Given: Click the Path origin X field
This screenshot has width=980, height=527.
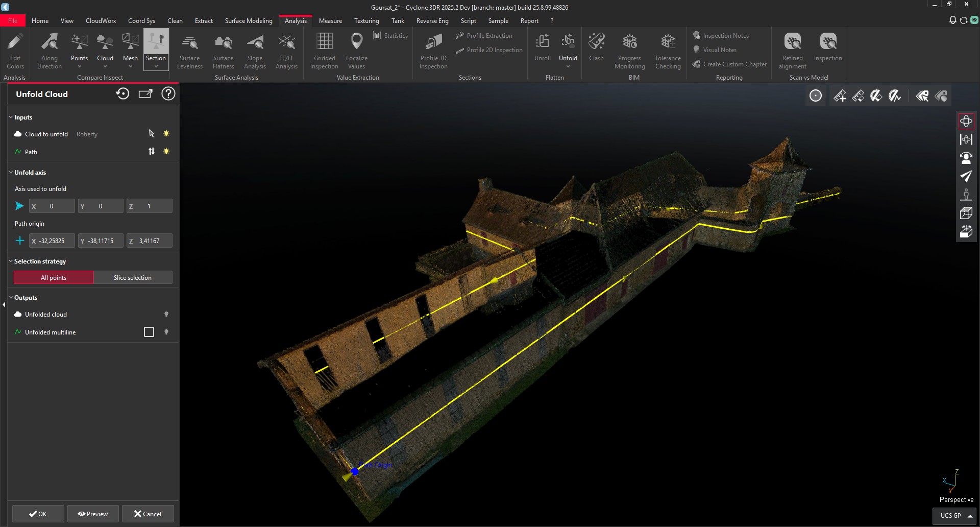Looking at the screenshot, I should click(x=52, y=241).
